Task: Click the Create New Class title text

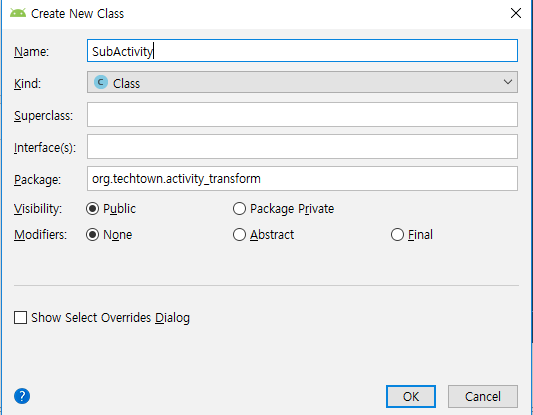Action: (x=78, y=14)
